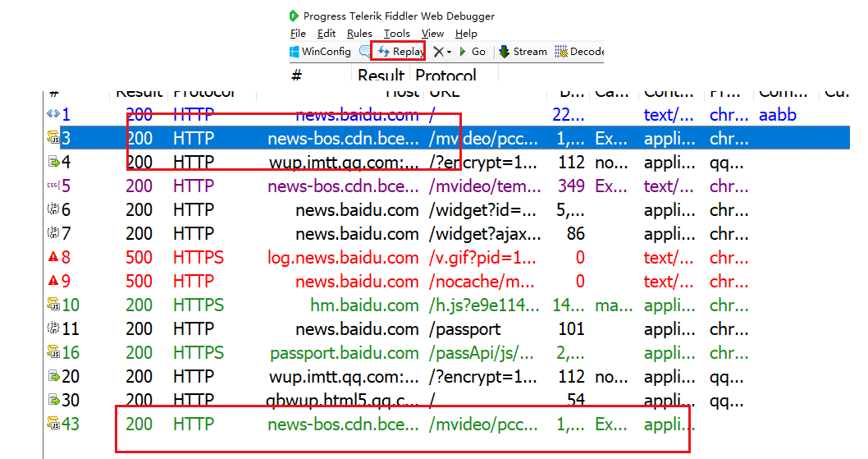Click the Result column header in toolbar snippet

pos(381,75)
